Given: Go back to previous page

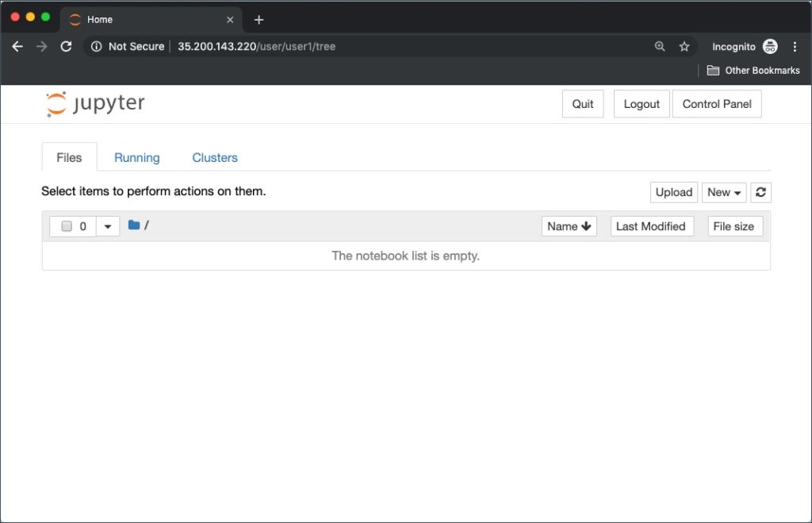Looking at the screenshot, I should coord(17,47).
